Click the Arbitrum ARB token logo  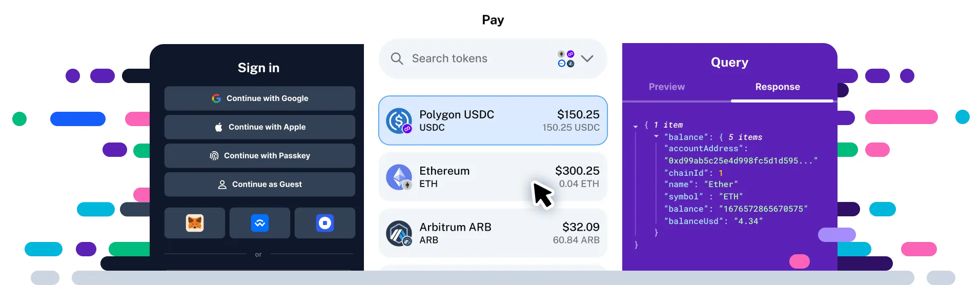click(399, 233)
